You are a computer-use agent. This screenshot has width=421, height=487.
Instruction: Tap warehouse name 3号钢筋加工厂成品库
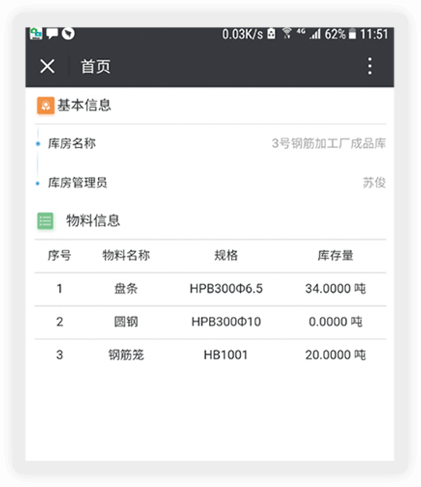[328, 144]
